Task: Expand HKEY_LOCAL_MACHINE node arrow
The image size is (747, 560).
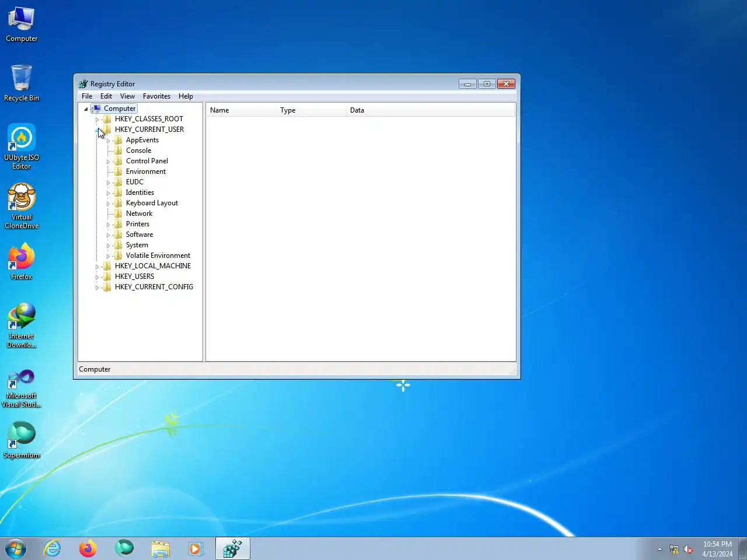Action: point(97,266)
